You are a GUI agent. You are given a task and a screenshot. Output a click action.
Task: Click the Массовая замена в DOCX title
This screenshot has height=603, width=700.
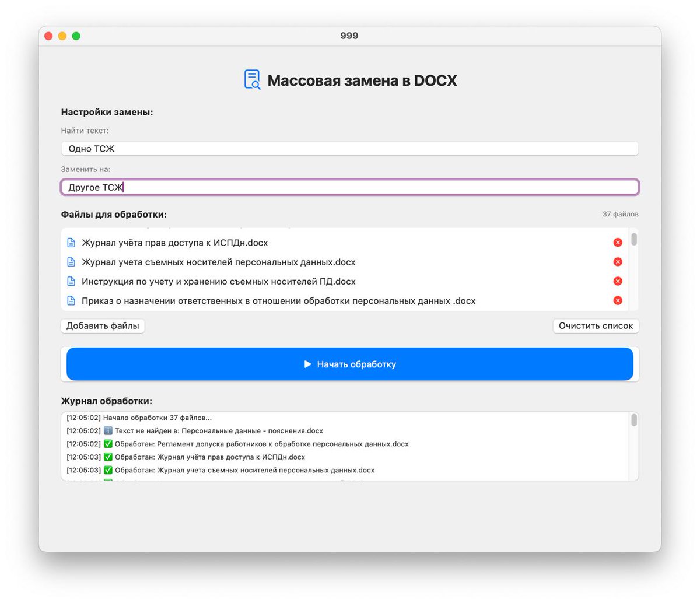tap(362, 80)
